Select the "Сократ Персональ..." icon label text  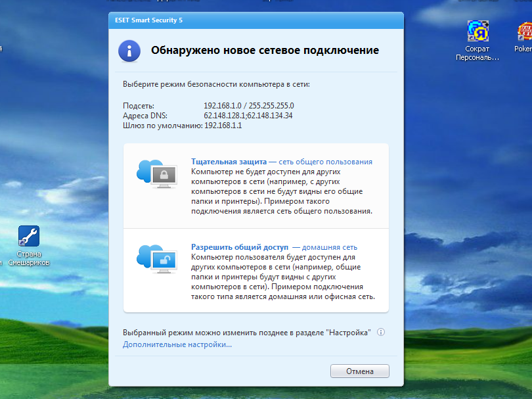(x=477, y=53)
